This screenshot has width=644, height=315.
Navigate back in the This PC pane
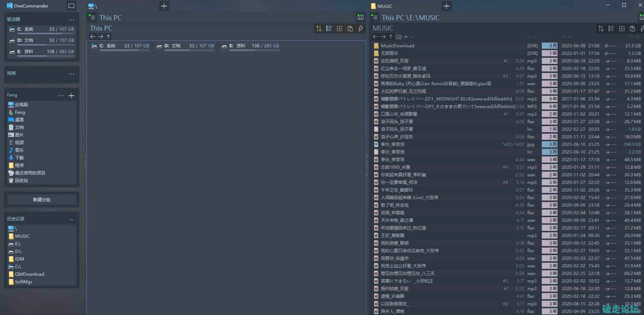click(x=93, y=37)
